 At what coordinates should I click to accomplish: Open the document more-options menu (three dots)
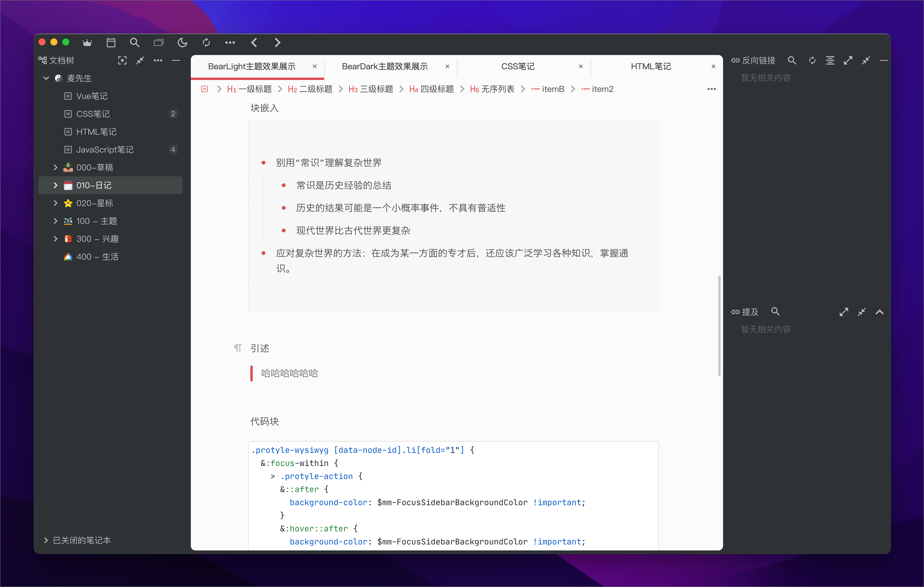[x=711, y=89]
